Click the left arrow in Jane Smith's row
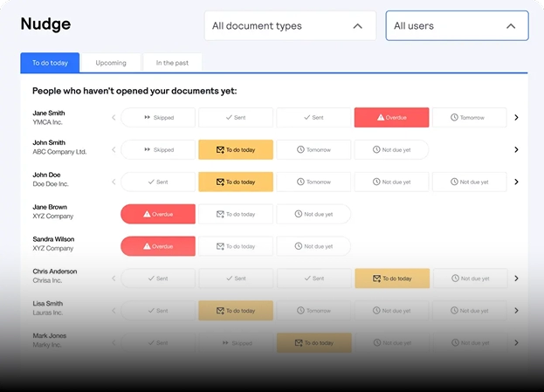 (113, 118)
